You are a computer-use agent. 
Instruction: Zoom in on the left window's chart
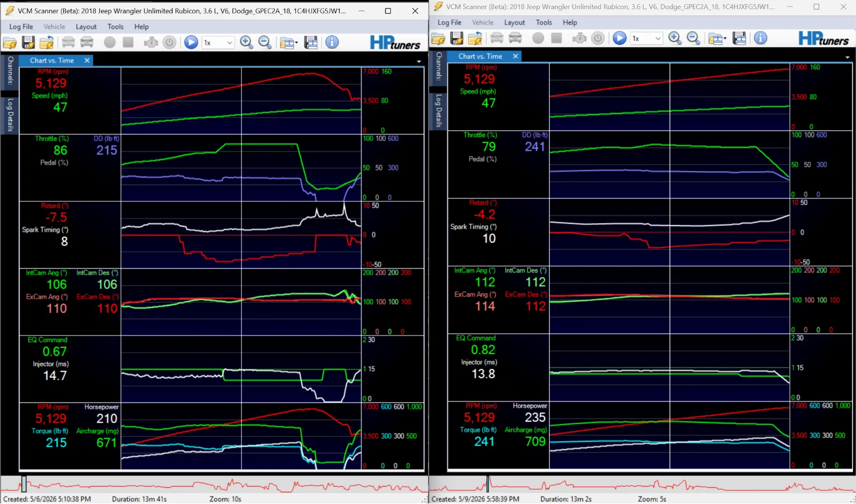[x=247, y=42]
